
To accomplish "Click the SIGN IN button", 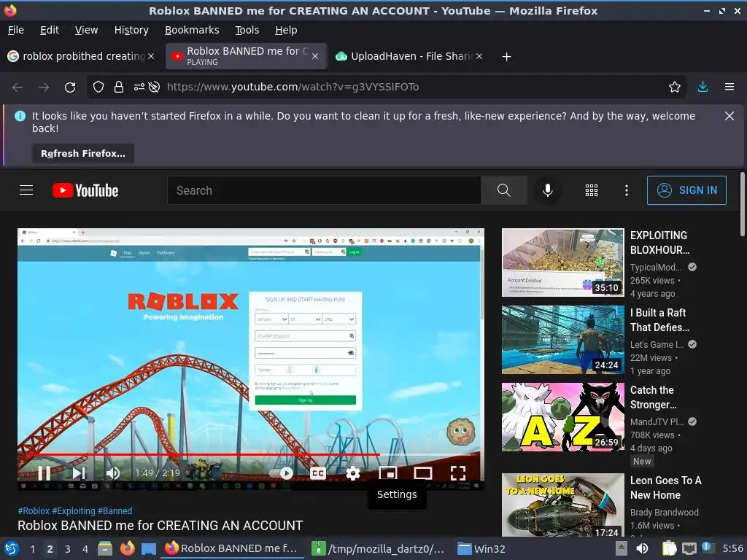I will point(686,190).
